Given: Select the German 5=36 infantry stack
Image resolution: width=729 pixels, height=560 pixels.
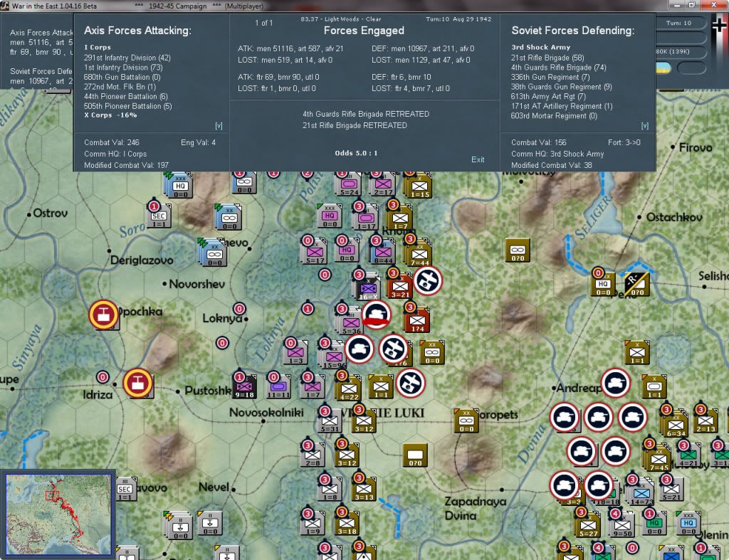Looking at the screenshot, I should tap(351, 324).
